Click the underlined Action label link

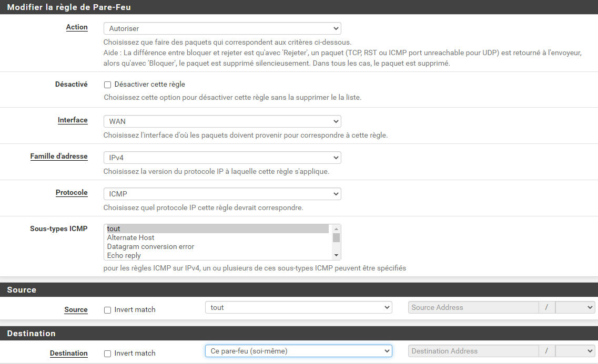(77, 27)
